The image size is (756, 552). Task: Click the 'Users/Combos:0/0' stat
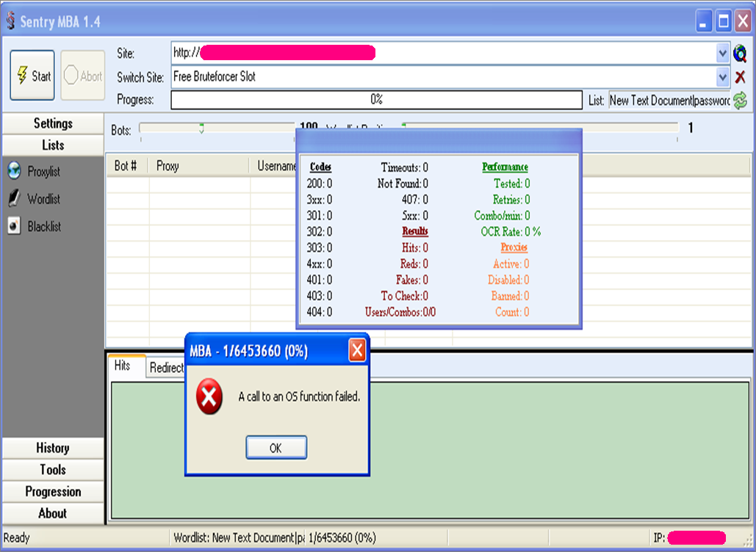point(400,312)
